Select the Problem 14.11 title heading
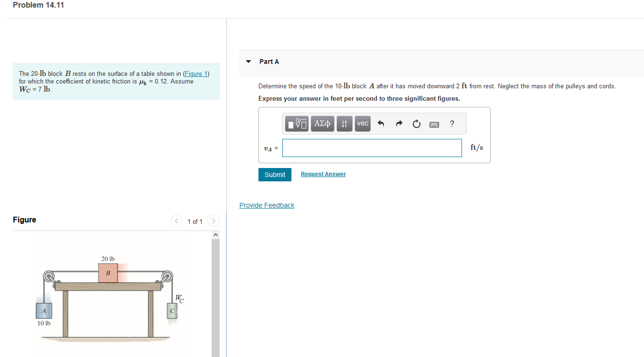 point(38,5)
